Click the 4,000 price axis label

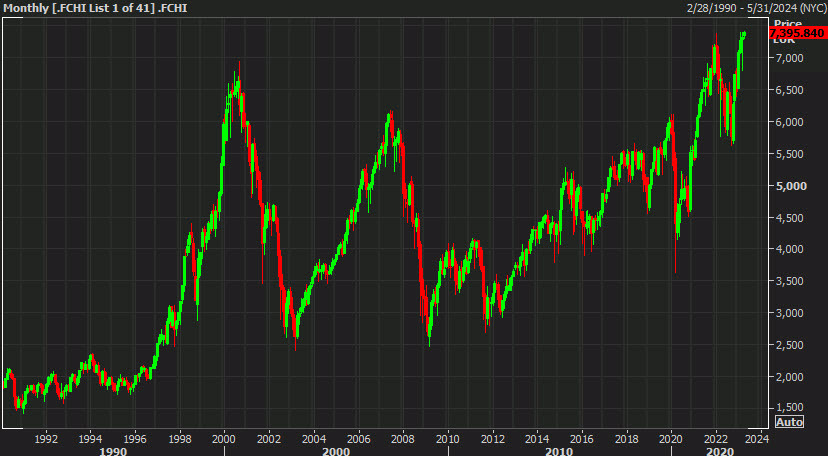pos(789,249)
